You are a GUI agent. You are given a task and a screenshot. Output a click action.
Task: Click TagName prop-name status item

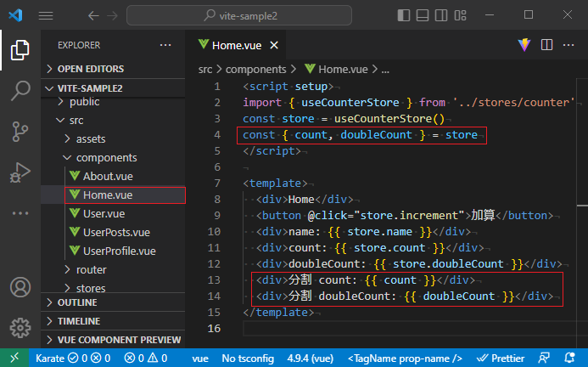[405, 359]
